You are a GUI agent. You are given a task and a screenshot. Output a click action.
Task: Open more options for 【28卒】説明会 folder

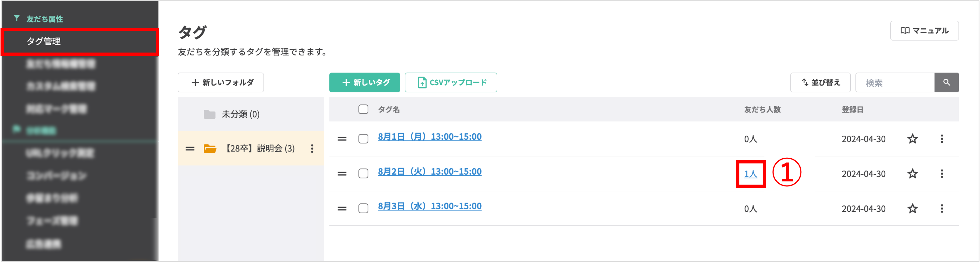[x=312, y=149]
